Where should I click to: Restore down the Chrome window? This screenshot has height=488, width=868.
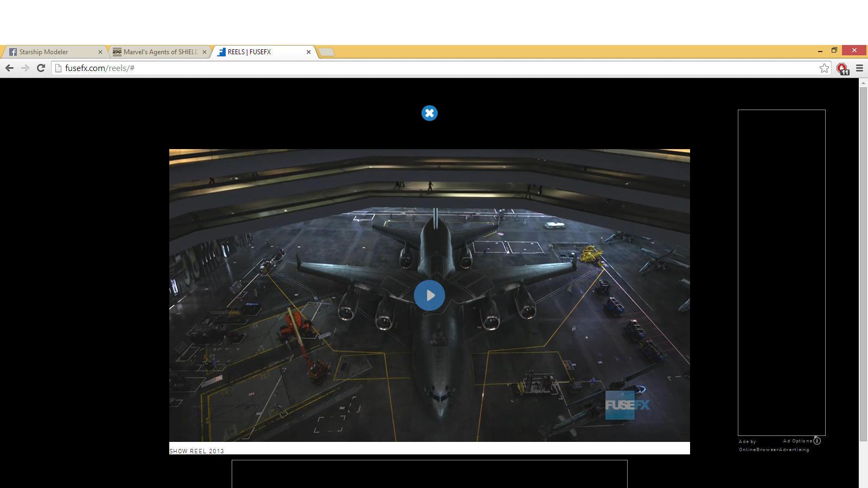(x=834, y=50)
